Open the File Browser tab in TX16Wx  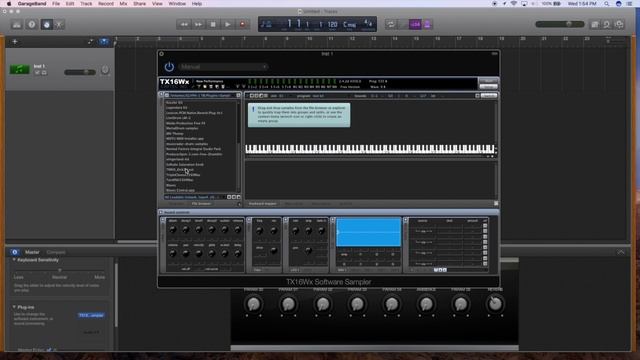(x=201, y=204)
